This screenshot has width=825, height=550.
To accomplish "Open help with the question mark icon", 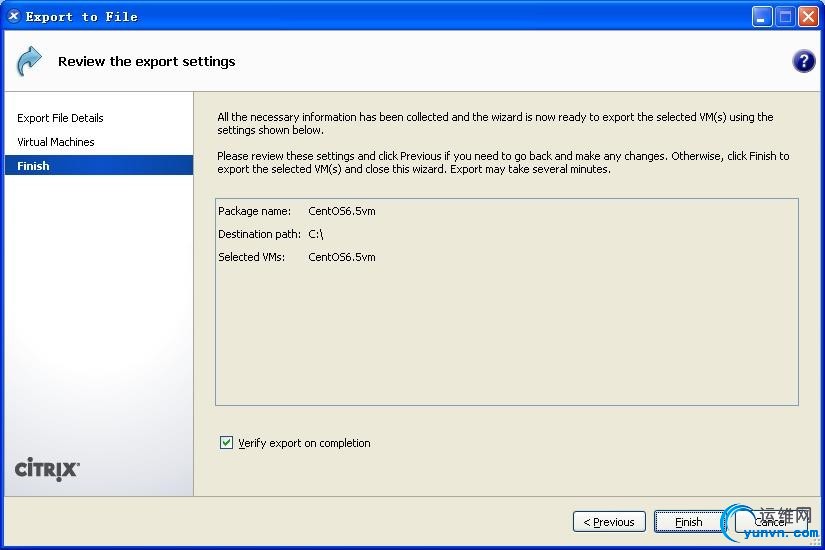I will [803, 62].
